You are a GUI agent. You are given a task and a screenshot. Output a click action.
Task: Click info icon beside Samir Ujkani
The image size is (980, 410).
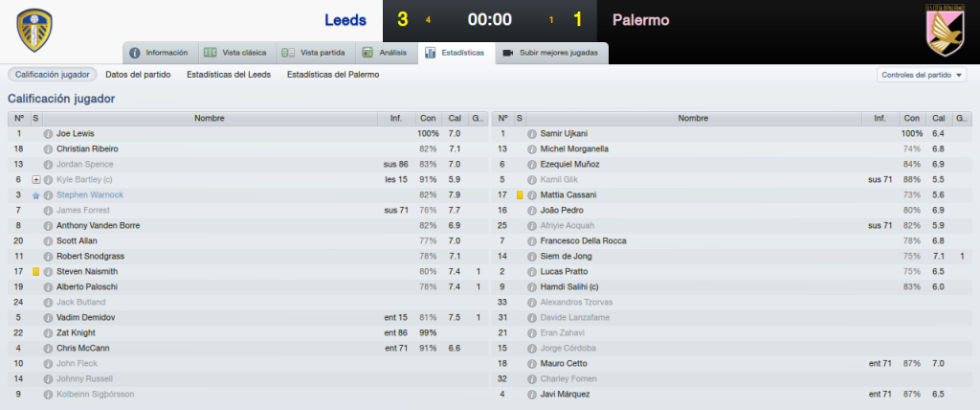(x=532, y=134)
